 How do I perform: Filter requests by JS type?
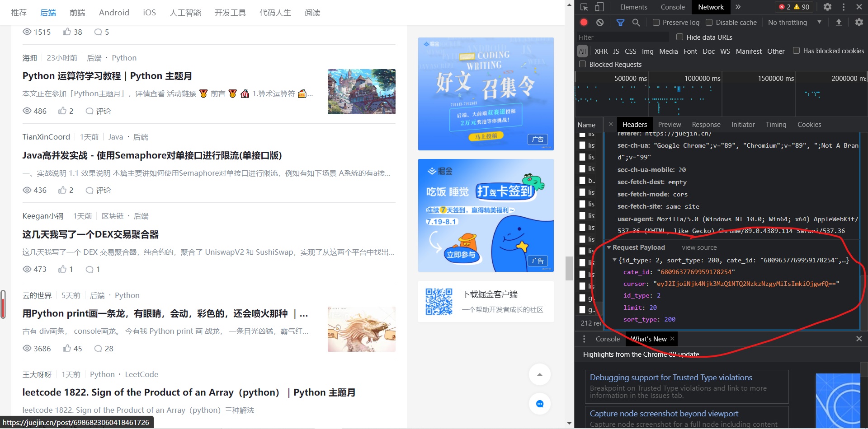(616, 51)
